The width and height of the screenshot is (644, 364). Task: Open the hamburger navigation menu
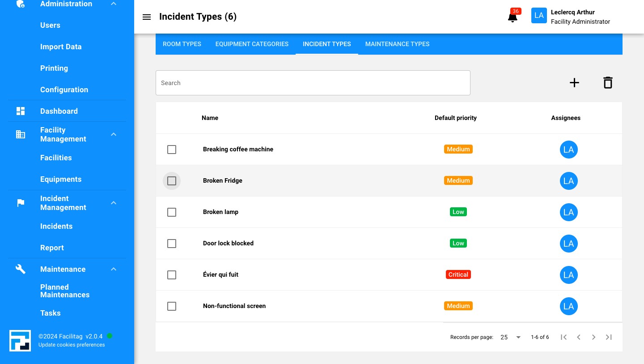click(x=147, y=17)
